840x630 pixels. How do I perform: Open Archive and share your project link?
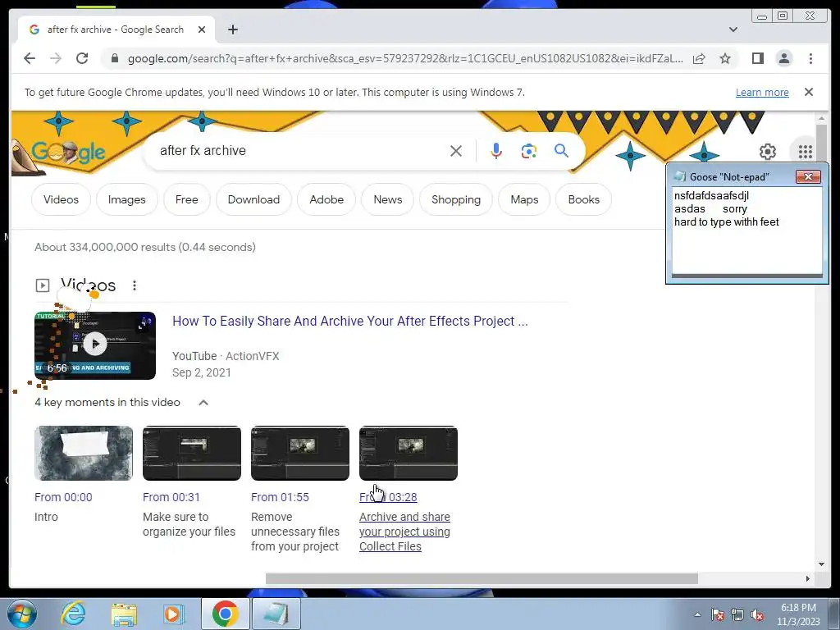click(404, 532)
